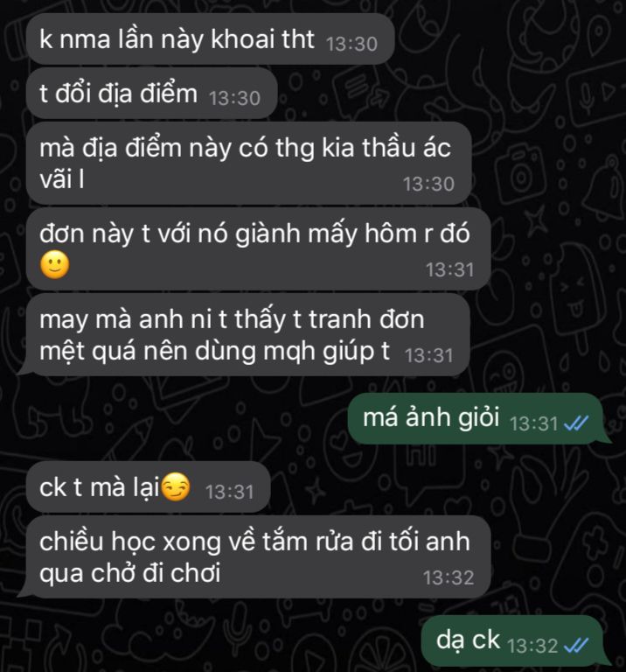The image size is (626, 672).
Task: Select the sent message 'má ảnh giỏi'
Action: (x=477, y=418)
